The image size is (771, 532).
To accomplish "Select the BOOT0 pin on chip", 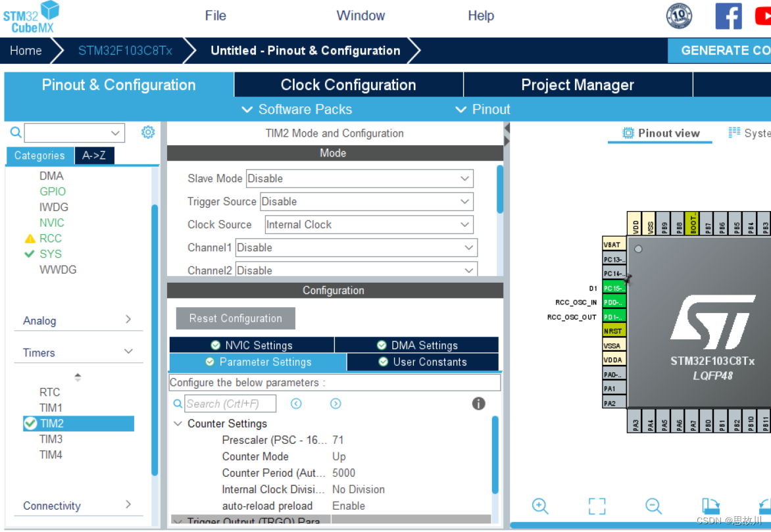I will coord(692,224).
